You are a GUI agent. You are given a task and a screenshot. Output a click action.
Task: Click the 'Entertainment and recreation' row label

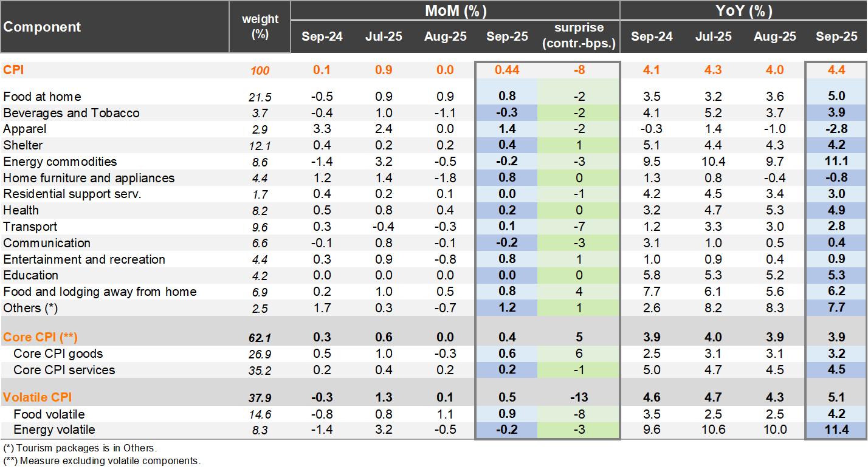tap(84, 259)
